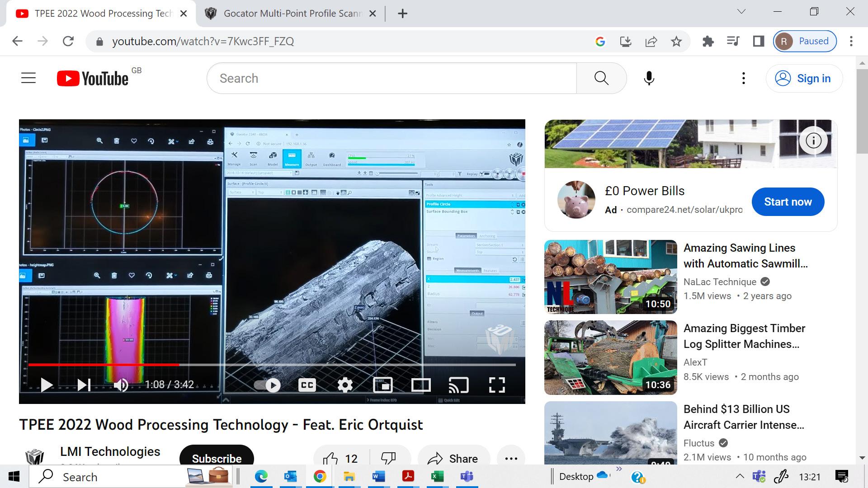Subscribe to LMI Technologies channel
Viewport: 868px width, 488px height.
pos(217,457)
